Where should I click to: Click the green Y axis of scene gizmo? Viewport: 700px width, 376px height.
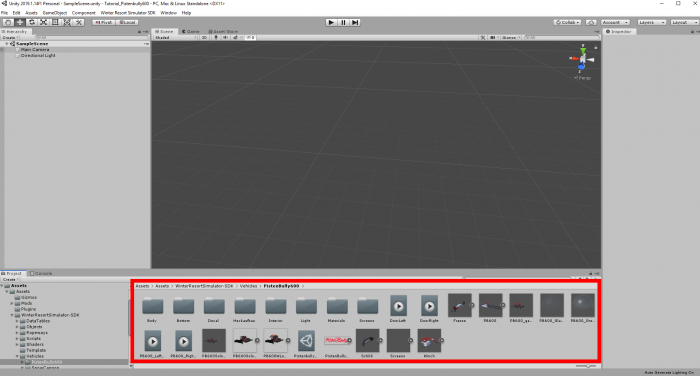[x=583, y=50]
